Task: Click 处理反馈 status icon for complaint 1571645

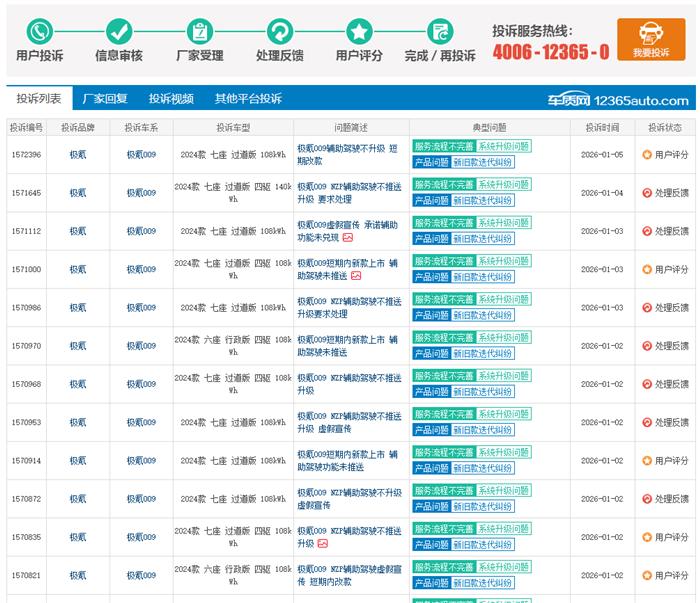Action: pos(647,193)
